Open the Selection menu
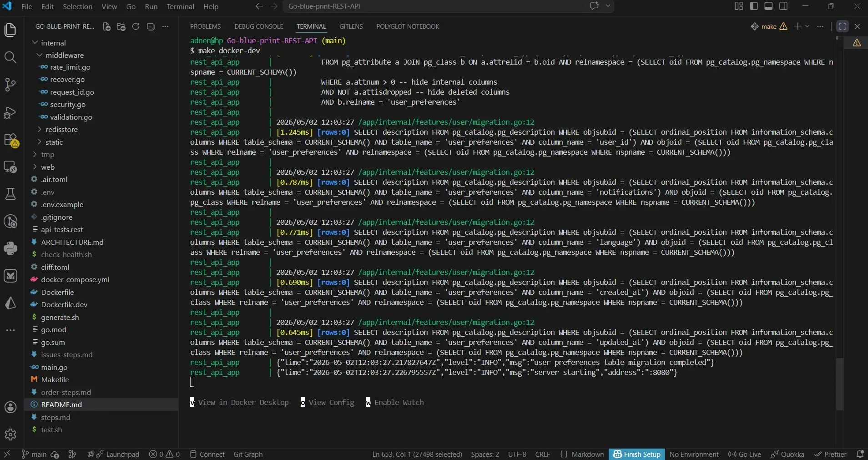868x460 pixels. 77,6
